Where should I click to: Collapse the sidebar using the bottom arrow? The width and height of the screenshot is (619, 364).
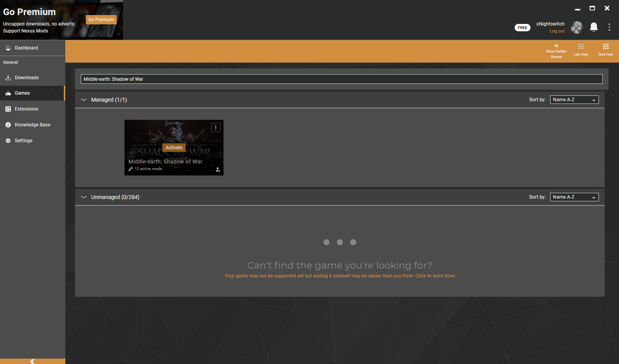(32, 361)
